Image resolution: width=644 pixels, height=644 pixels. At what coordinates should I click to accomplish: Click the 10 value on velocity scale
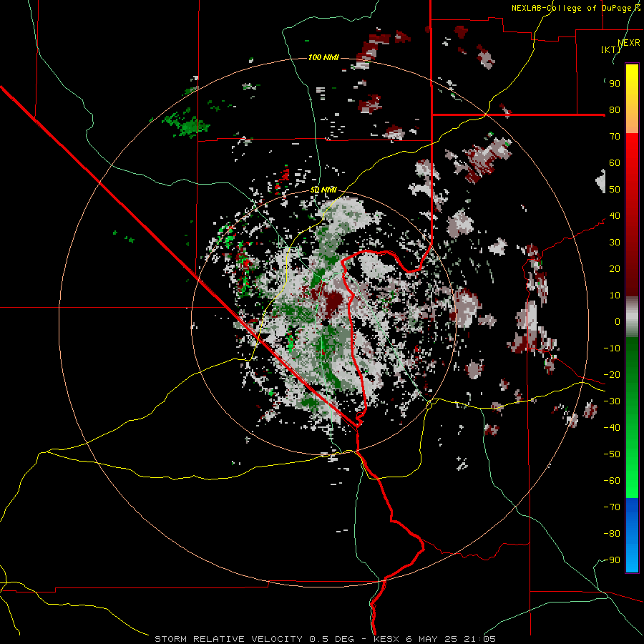tap(615, 296)
